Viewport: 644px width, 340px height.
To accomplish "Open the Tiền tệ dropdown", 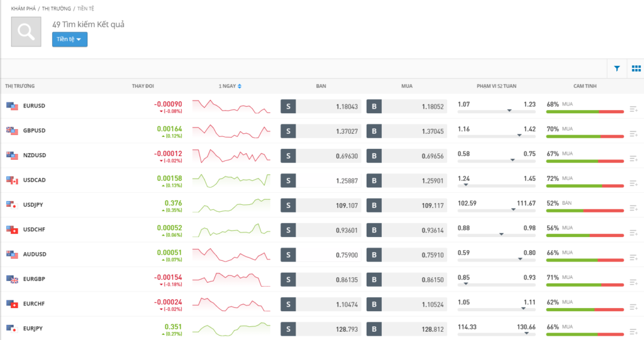I will tap(69, 40).
